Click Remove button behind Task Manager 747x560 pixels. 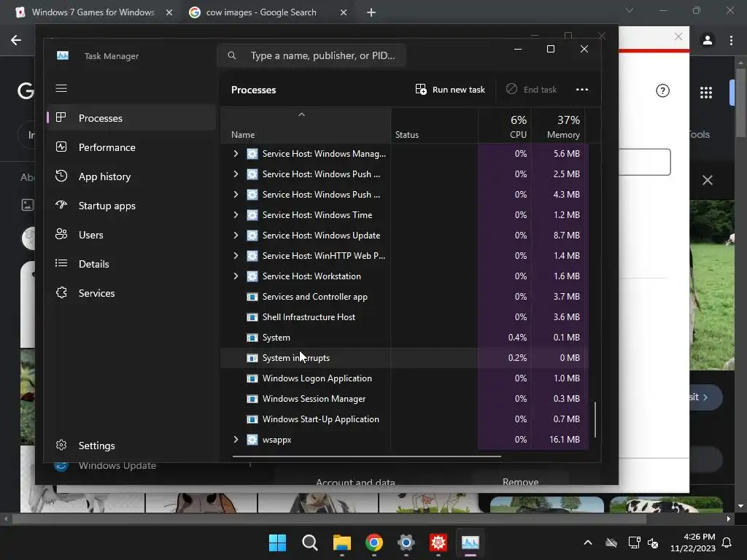pos(520,481)
